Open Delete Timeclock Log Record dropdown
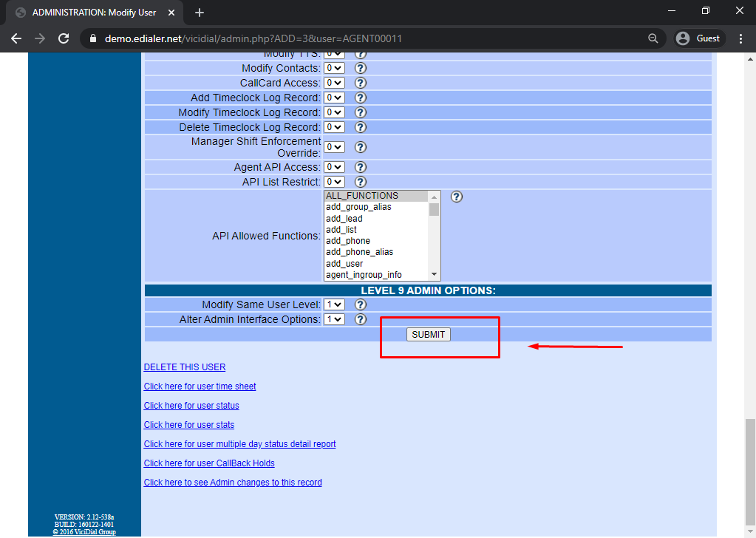The image size is (756, 538). (334, 127)
